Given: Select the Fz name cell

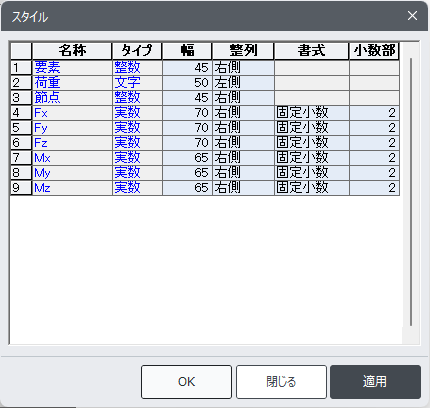Looking at the screenshot, I should tap(72, 143).
